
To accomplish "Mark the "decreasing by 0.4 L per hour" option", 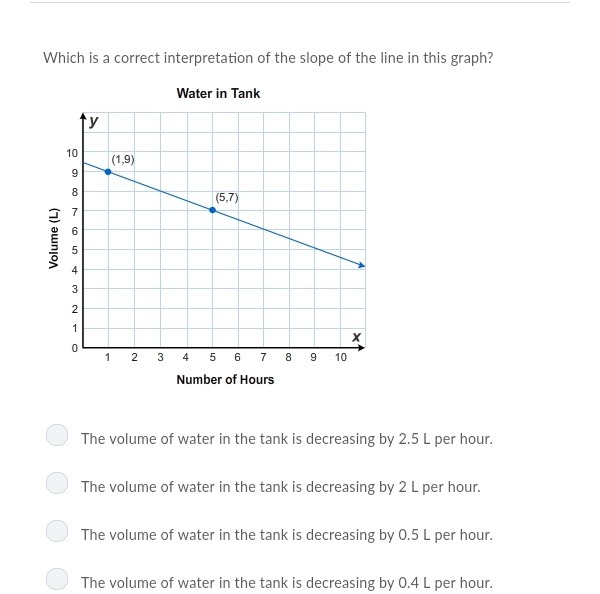I will click(x=58, y=579).
